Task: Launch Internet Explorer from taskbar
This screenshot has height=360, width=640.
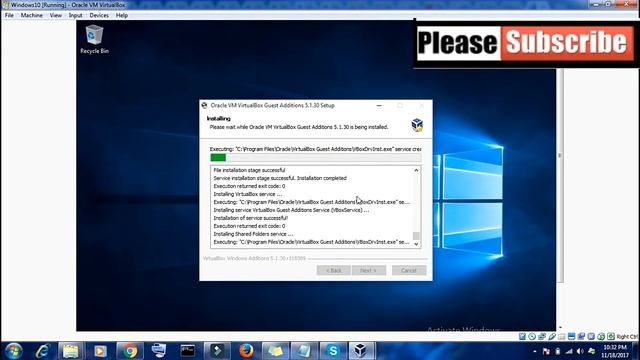Action: 42,351
